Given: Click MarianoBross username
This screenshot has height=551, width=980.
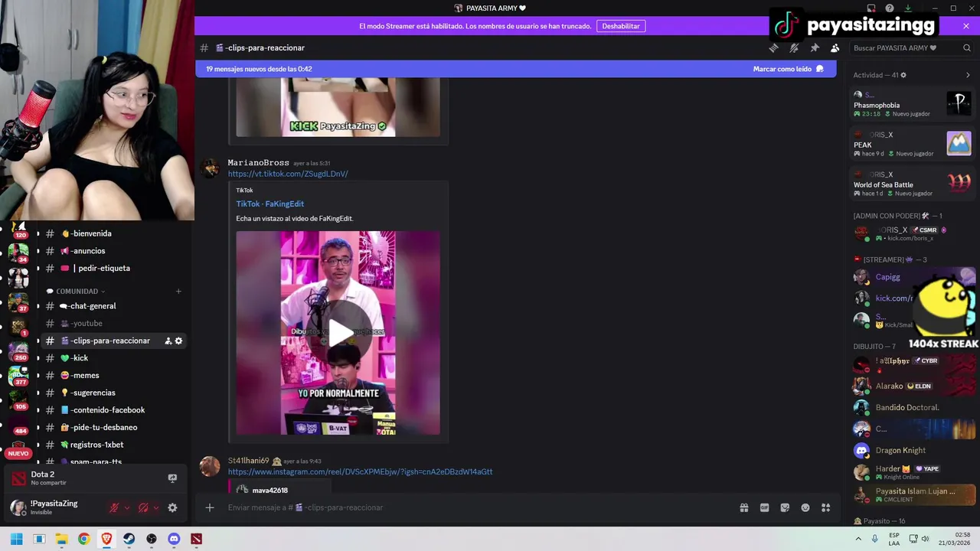Looking at the screenshot, I should [258, 162].
